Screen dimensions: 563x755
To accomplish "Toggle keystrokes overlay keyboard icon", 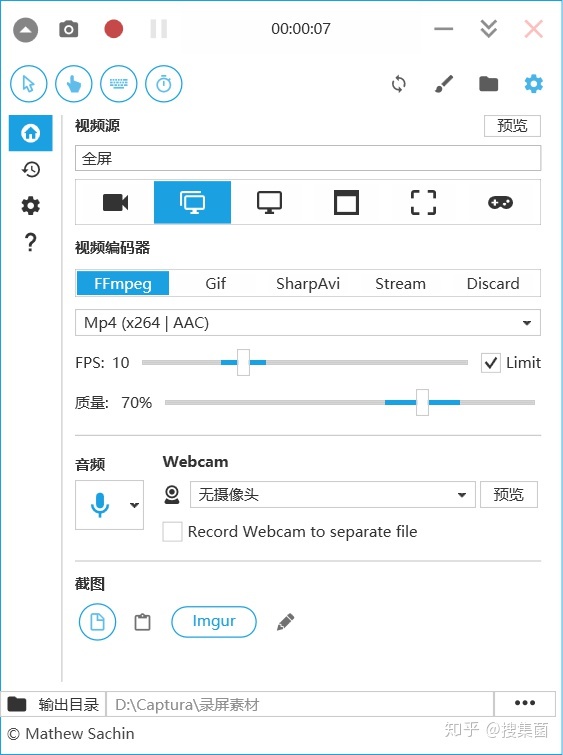I will (x=118, y=84).
